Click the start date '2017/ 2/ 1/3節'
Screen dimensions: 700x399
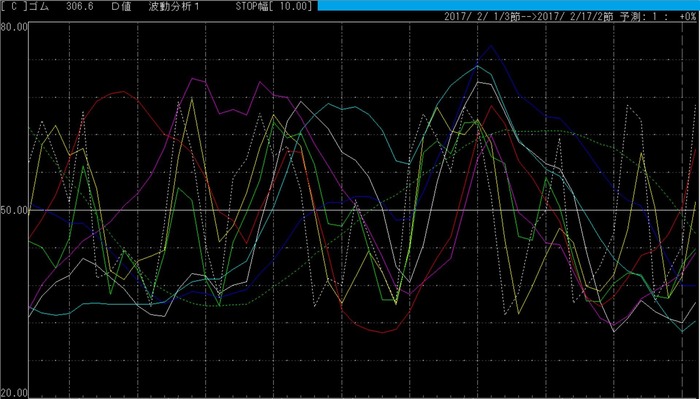pyautogui.click(x=482, y=17)
